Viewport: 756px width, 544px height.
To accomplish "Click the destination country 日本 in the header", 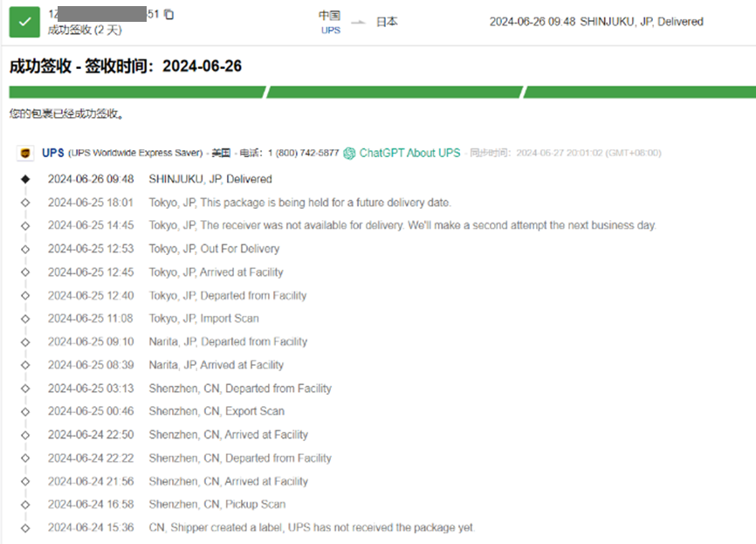I will (x=387, y=22).
